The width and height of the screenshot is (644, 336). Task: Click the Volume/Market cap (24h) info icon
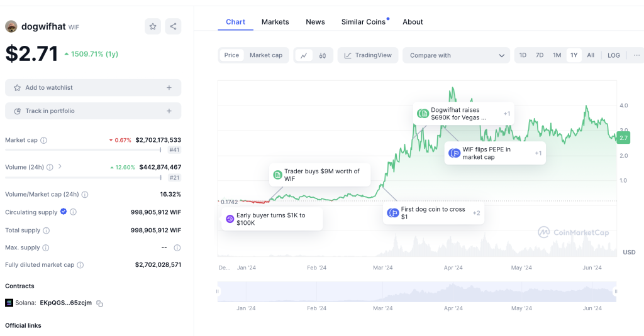tap(85, 195)
